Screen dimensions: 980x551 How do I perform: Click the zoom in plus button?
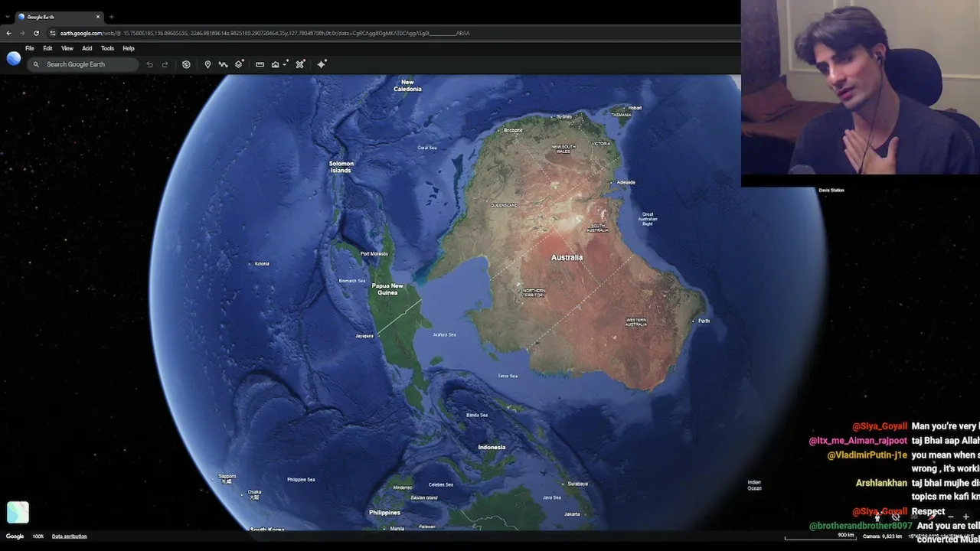[x=966, y=517]
